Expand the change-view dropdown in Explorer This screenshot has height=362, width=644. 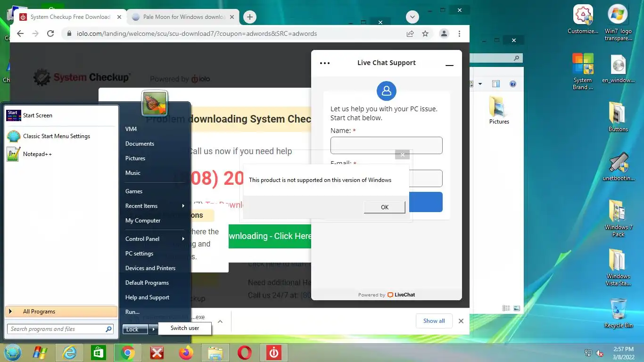(480, 84)
